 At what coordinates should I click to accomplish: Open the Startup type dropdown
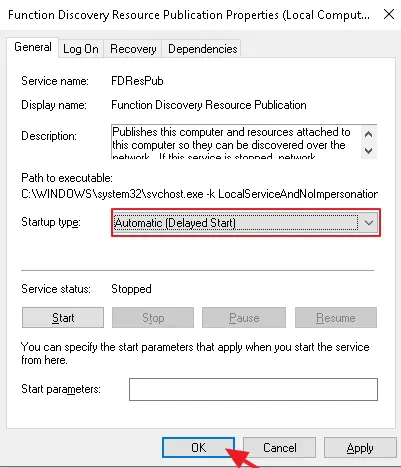(x=246, y=223)
